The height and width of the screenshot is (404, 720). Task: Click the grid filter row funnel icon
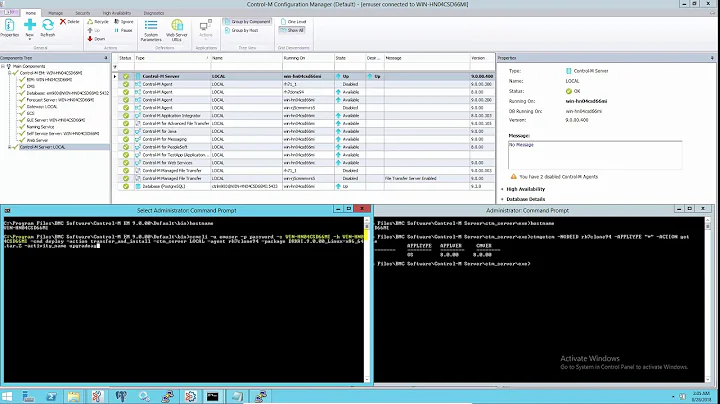tap(115, 67)
